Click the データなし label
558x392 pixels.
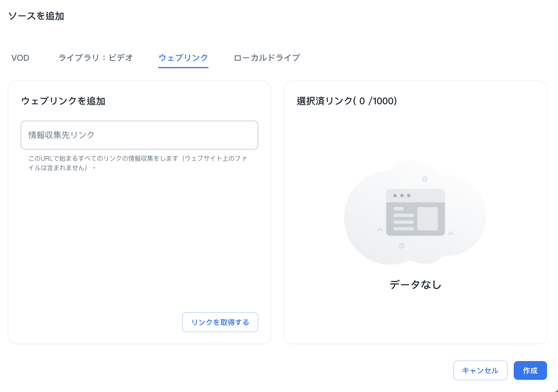point(415,285)
